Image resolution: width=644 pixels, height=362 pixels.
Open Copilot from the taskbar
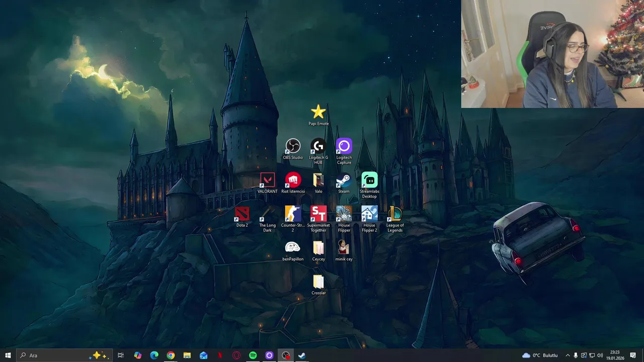[138, 355]
